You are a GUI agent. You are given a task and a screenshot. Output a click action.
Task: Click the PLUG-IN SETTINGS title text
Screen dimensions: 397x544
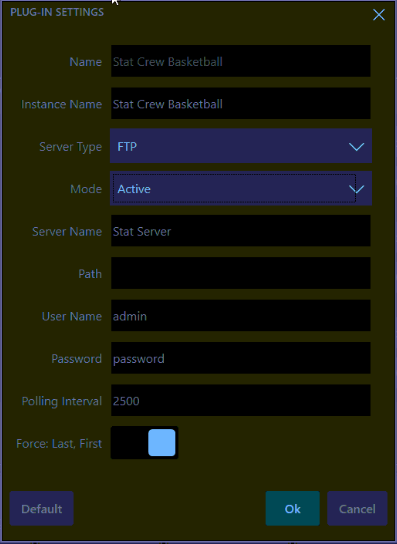coord(57,12)
